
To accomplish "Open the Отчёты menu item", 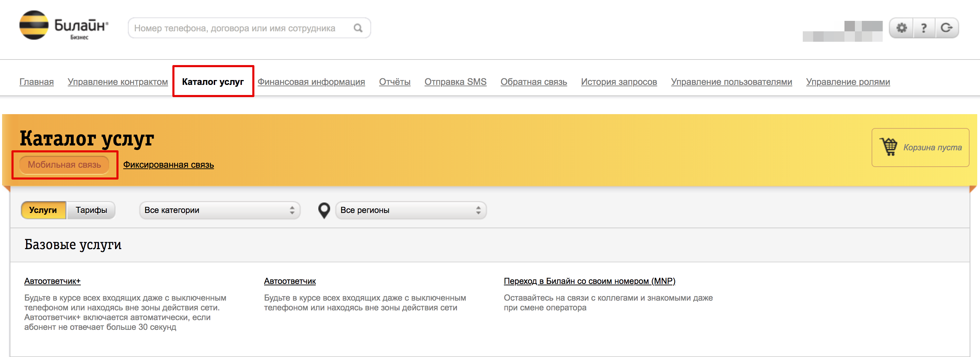I will tap(394, 82).
